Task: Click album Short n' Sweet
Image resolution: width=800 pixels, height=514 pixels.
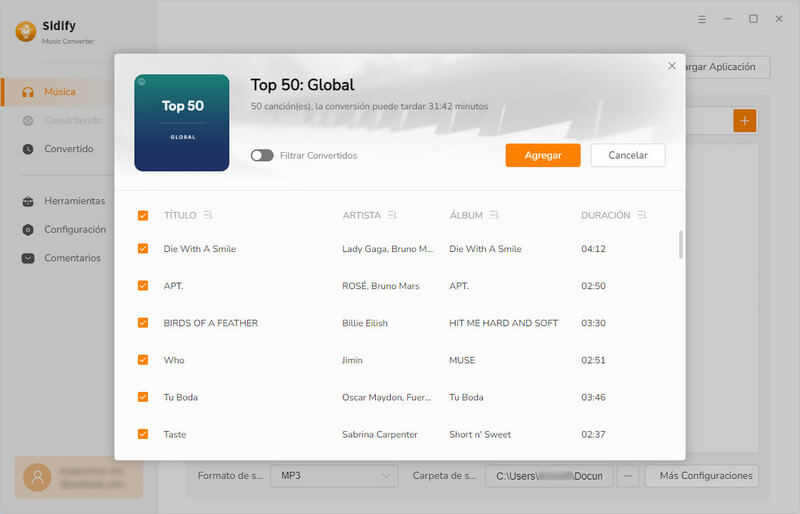Action: tap(480, 434)
